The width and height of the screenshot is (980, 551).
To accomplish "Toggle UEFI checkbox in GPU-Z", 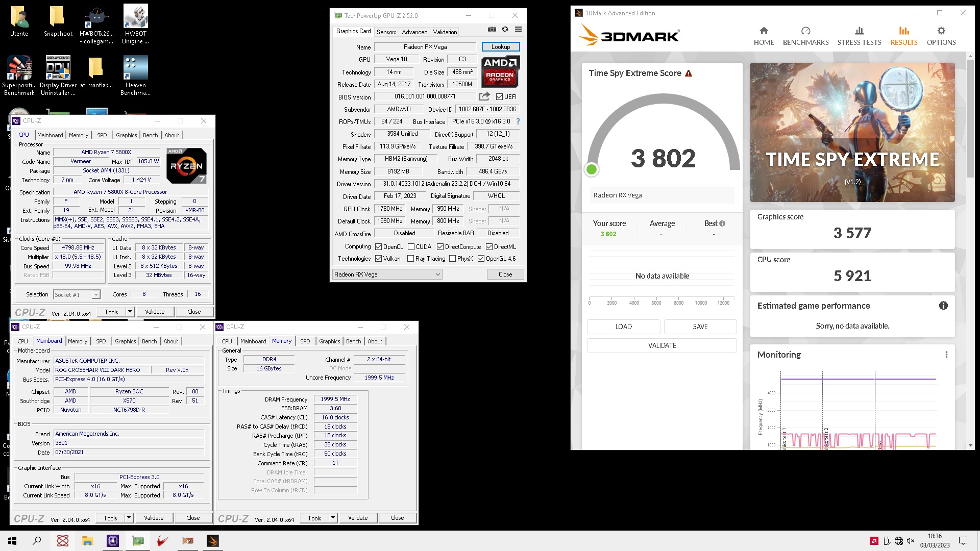I will (500, 96).
